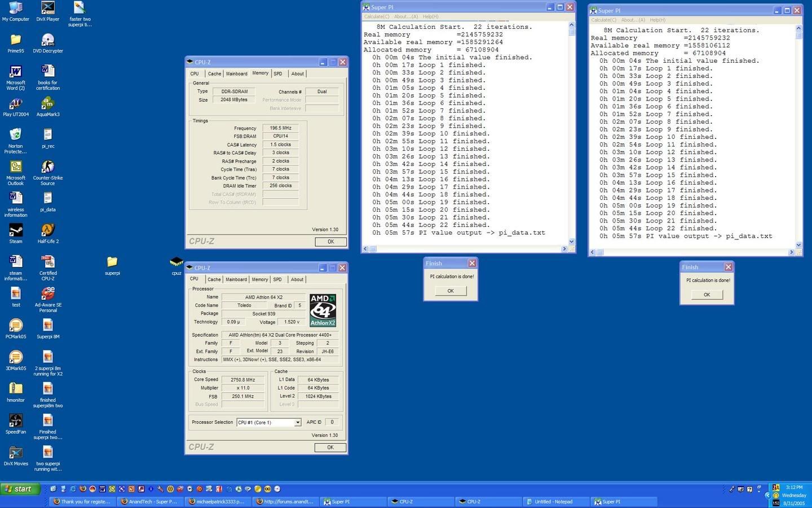The height and width of the screenshot is (508, 812).
Task: Launch AquaMark3 desktop icon
Action: point(48,107)
